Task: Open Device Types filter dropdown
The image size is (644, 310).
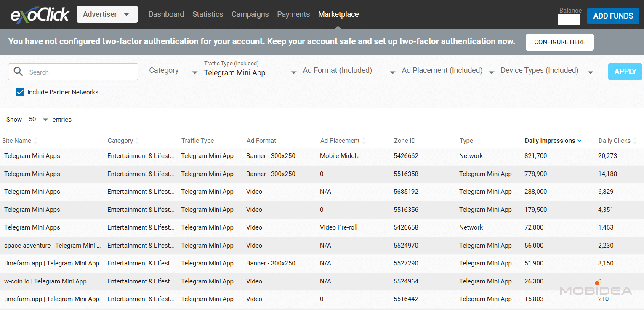Action: tap(547, 71)
